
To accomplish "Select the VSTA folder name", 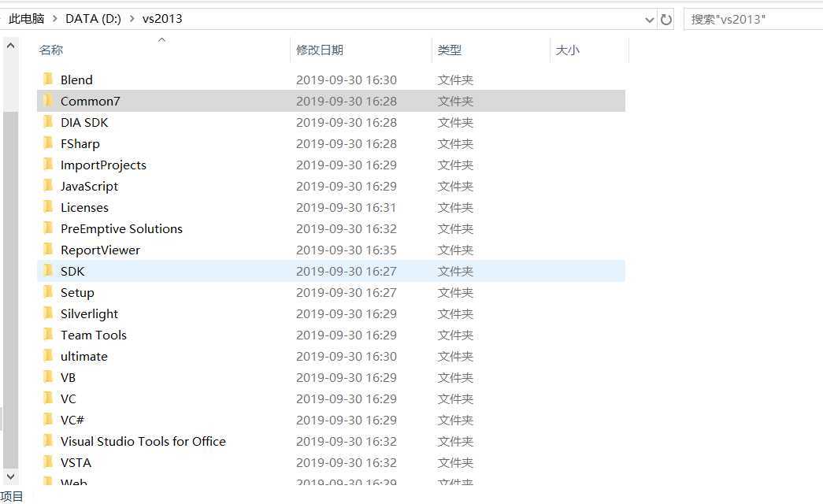I will 76,462.
